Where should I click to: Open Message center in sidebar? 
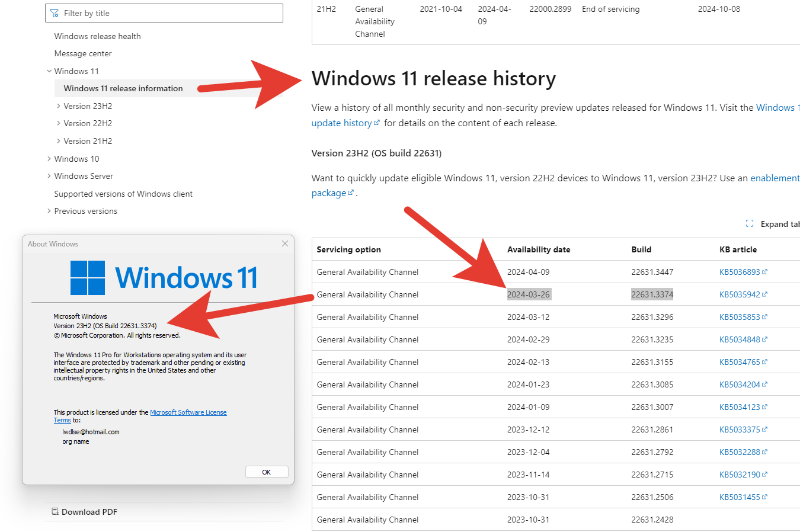point(83,53)
